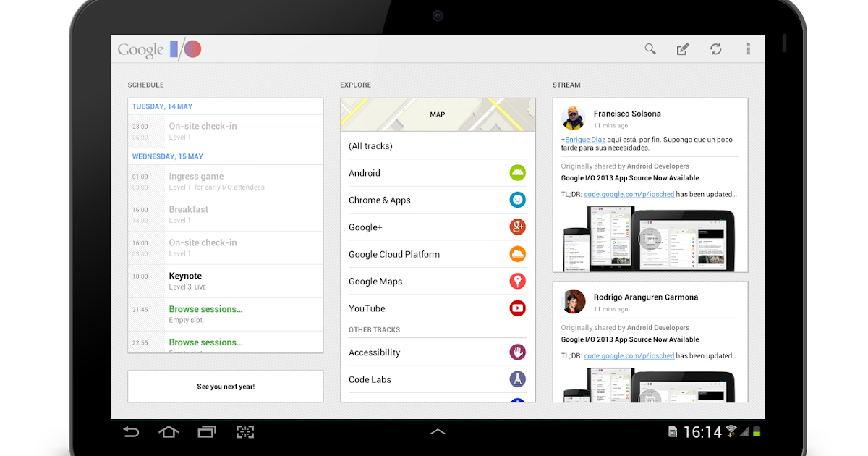Select the Google+ track label
The image size is (868, 456).
point(365,227)
